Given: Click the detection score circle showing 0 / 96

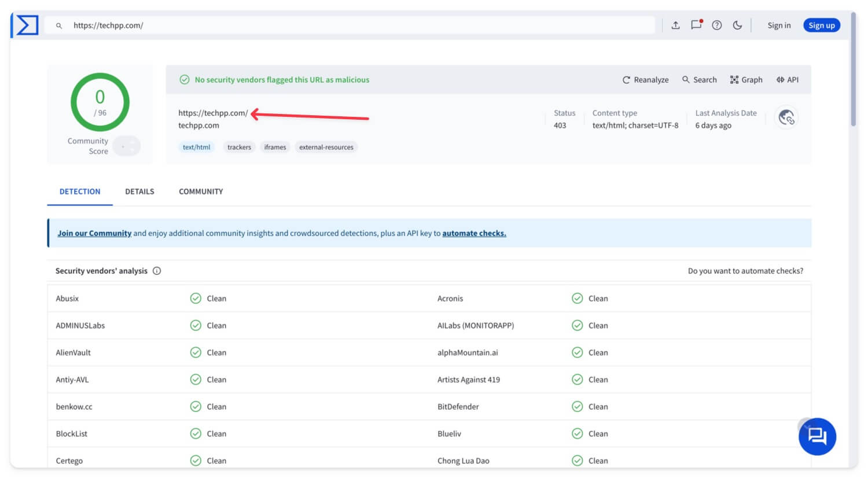Looking at the screenshot, I should coord(100,102).
